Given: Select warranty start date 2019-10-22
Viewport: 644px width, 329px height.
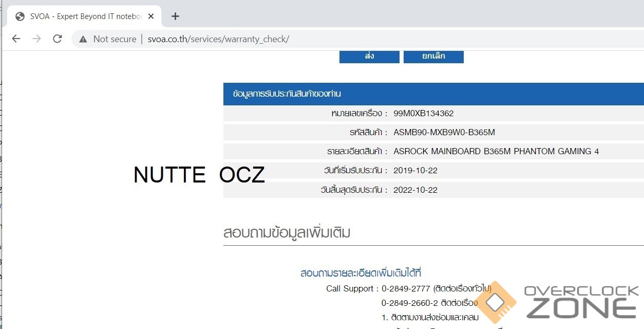Looking at the screenshot, I should pyautogui.click(x=415, y=171).
